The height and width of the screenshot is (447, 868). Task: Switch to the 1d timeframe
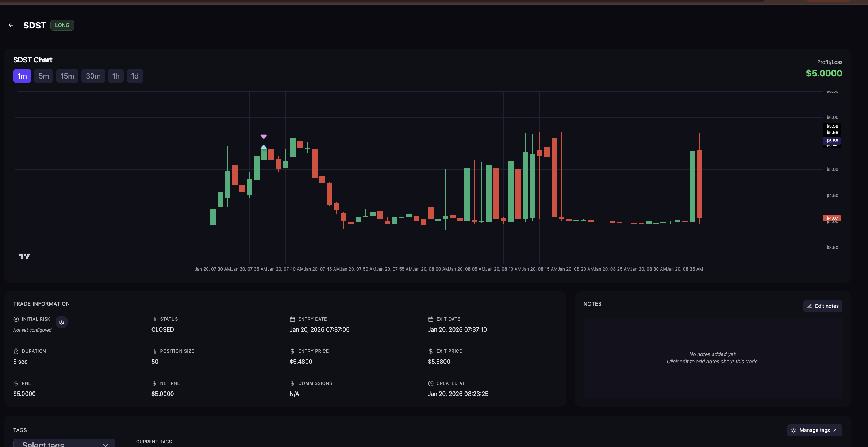point(135,76)
